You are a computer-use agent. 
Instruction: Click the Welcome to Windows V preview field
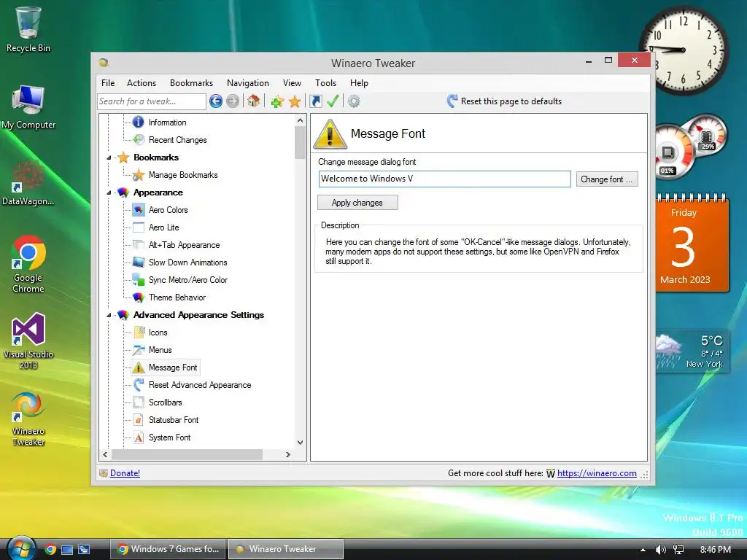click(444, 179)
